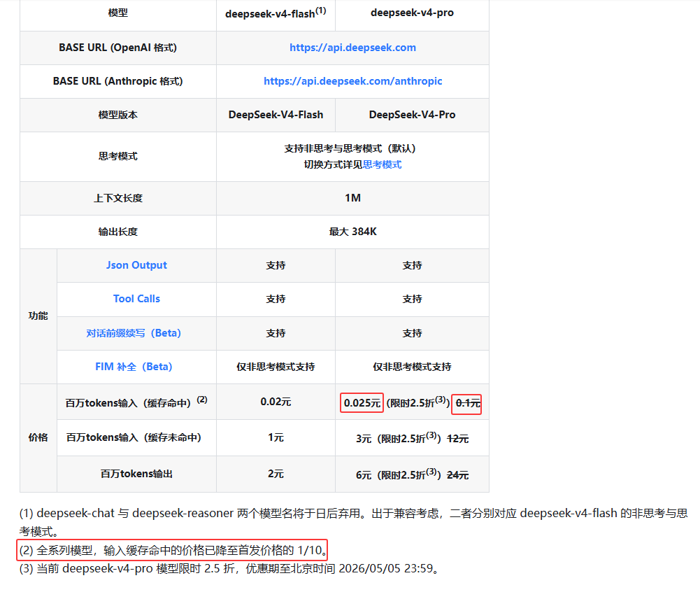
Task: Click the 0.02元 flash cache-hit price
Action: (276, 402)
